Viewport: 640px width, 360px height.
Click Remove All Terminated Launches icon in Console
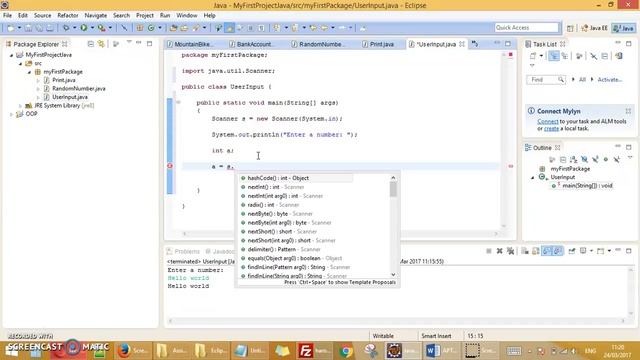pyautogui.click(x=510, y=251)
